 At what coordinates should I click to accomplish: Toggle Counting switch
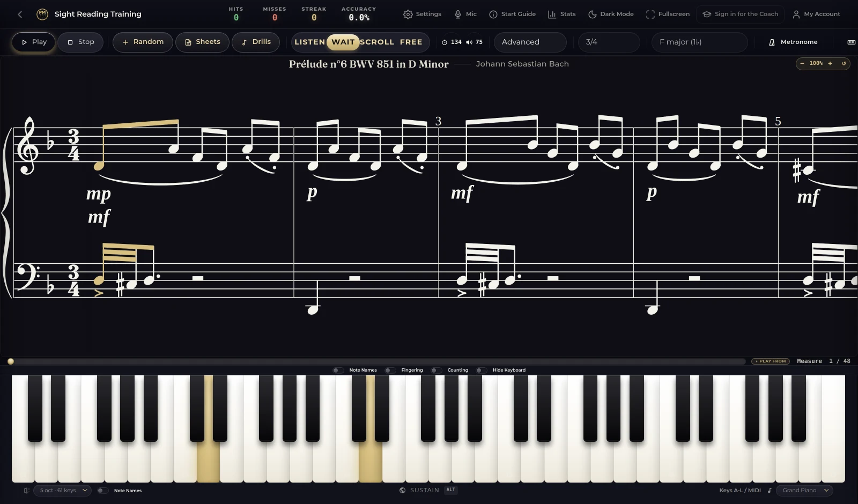[436, 370]
